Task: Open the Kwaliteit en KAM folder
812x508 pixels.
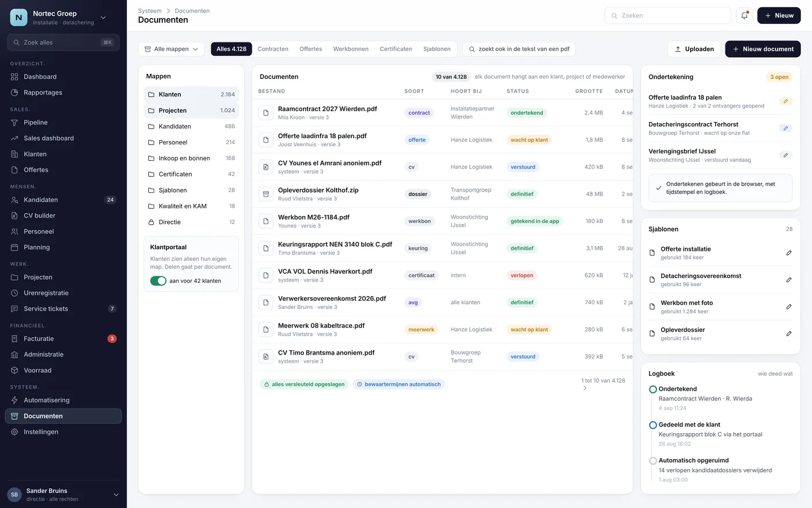Action: click(x=191, y=206)
